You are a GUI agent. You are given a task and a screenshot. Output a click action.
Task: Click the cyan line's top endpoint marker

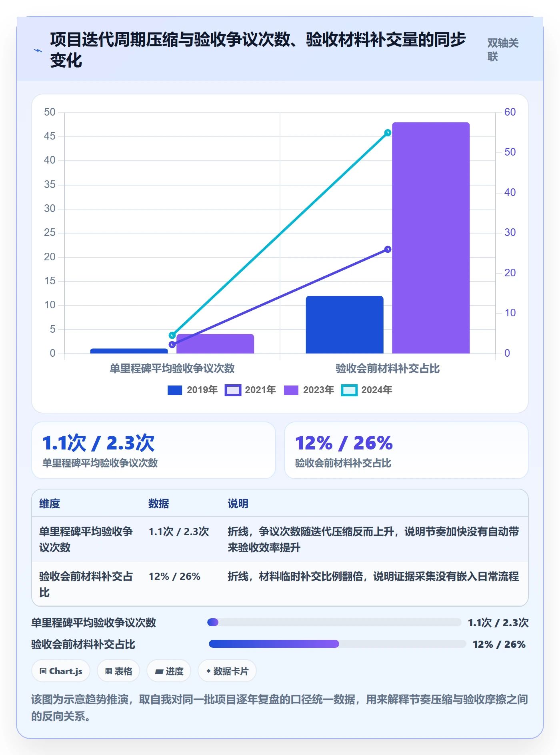click(388, 133)
